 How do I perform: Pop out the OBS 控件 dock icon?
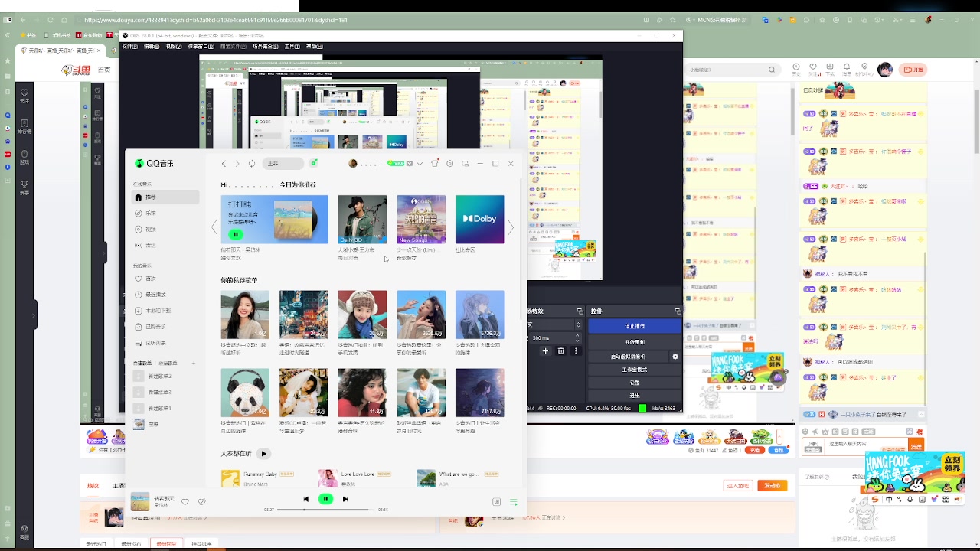[x=677, y=311]
